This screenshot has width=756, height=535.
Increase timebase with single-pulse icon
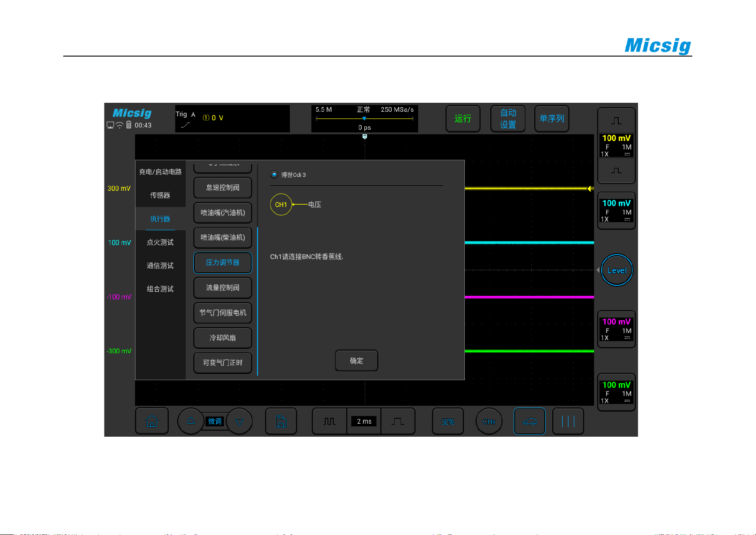point(398,421)
